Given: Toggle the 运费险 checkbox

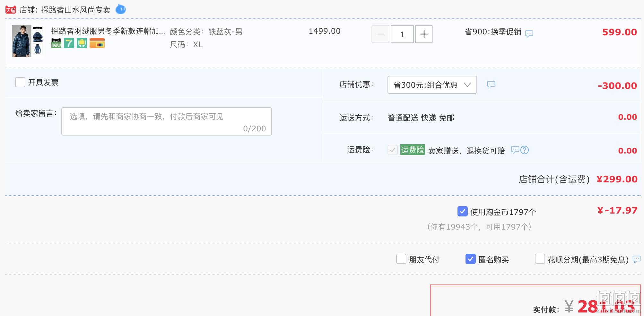Looking at the screenshot, I should (x=393, y=150).
